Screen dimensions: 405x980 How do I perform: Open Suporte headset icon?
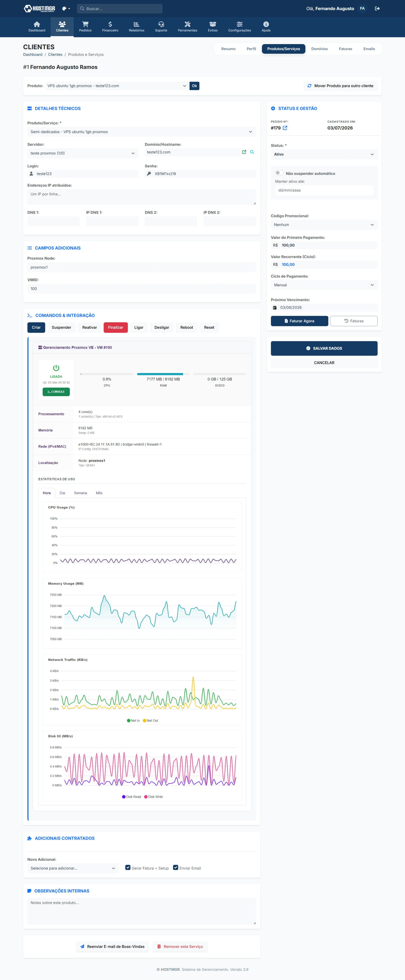[x=161, y=24]
